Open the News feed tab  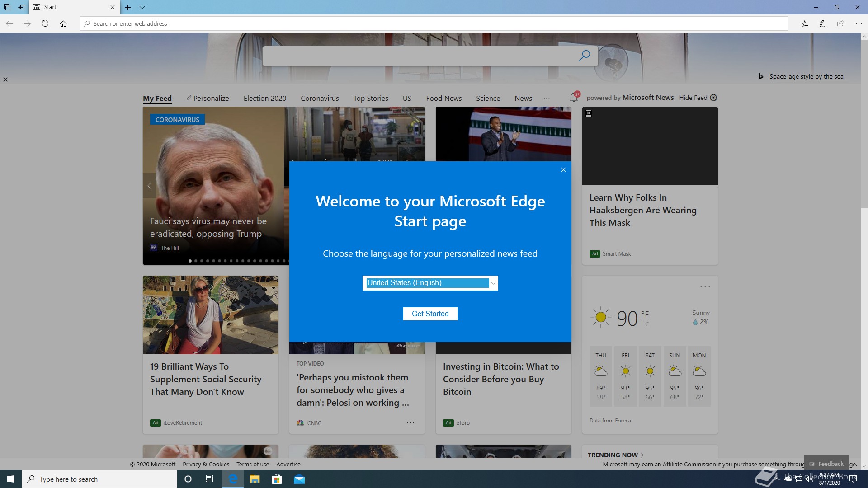(x=523, y=98)
